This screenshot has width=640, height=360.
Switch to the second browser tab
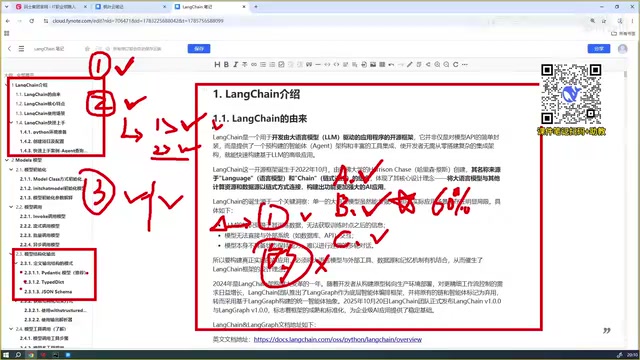tap(131, 7)
